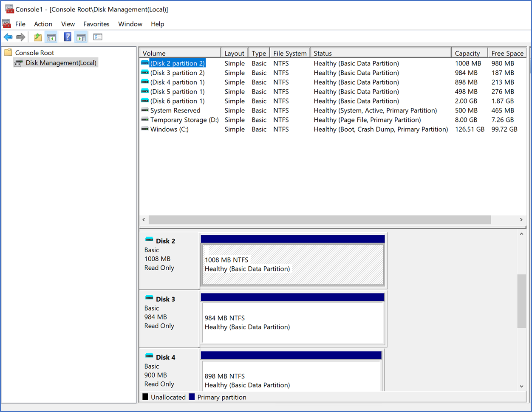Open the View menu
Viewport: 532px width, 412px height.
click(68, 24)
